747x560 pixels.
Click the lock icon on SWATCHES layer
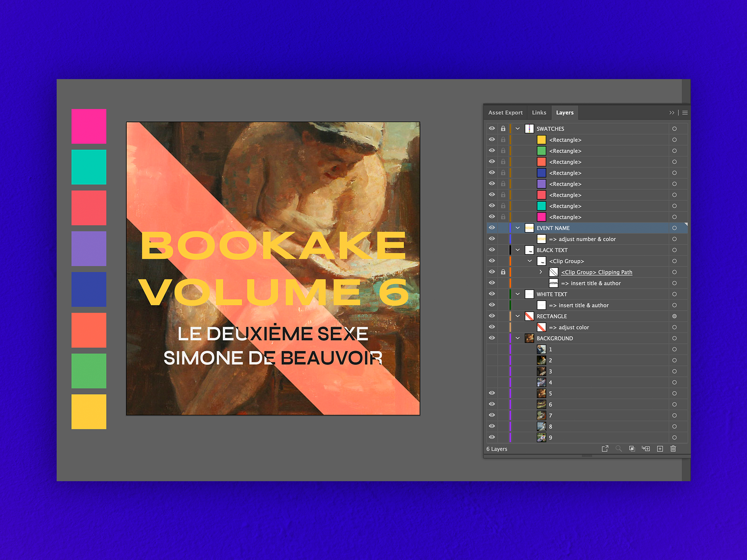[x=503, y=129]
